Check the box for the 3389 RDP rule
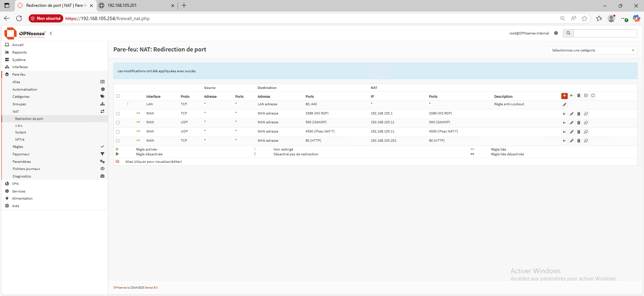Screen dimensions: 644x296 point(118,114)
